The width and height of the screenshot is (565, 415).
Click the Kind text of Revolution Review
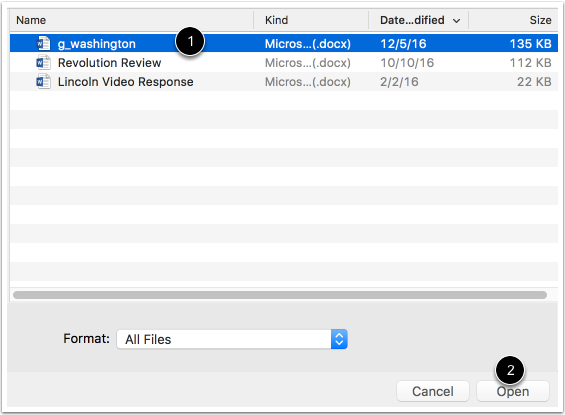[x=308, y=63]
